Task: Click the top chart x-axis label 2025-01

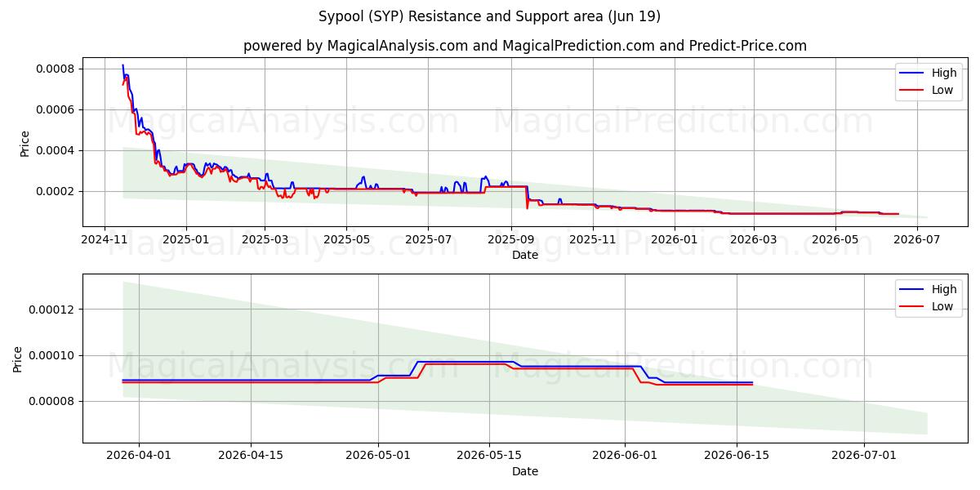Action: (x=186, y=239)
